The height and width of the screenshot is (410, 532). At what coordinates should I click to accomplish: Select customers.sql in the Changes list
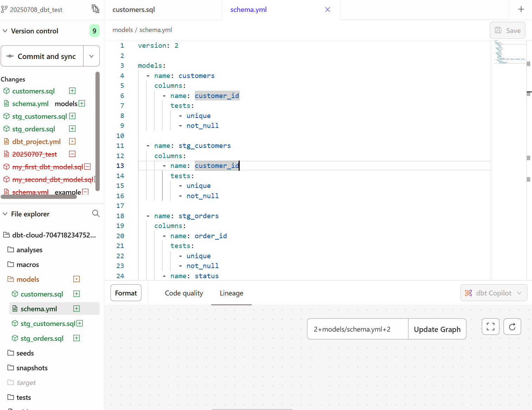33,91
